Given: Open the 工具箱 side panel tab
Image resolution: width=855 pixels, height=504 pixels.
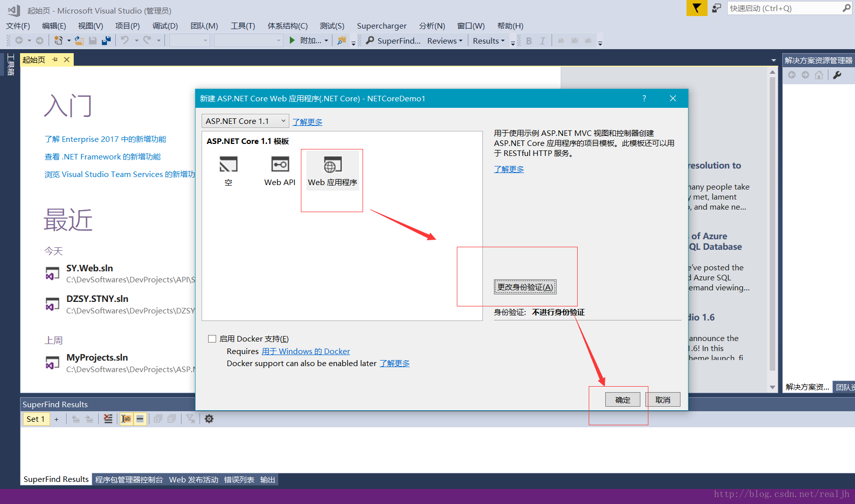Looking at the screenshot, I should point(11,65).
